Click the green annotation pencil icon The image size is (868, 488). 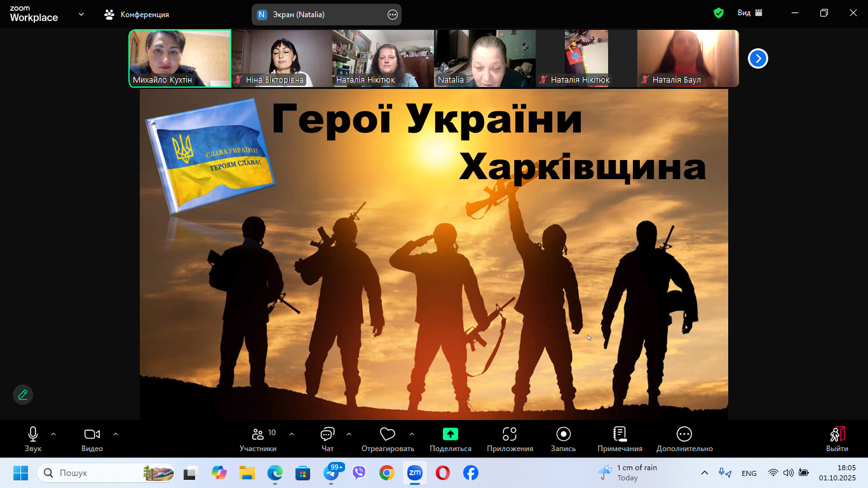pyautogui.click(x=23, y=395)
